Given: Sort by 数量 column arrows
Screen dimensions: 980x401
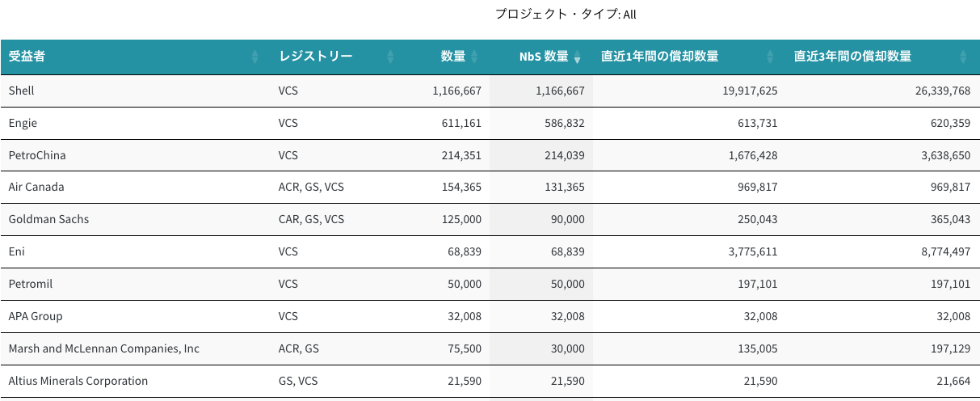Looking at the screenshot, I should tap(474, 57).
